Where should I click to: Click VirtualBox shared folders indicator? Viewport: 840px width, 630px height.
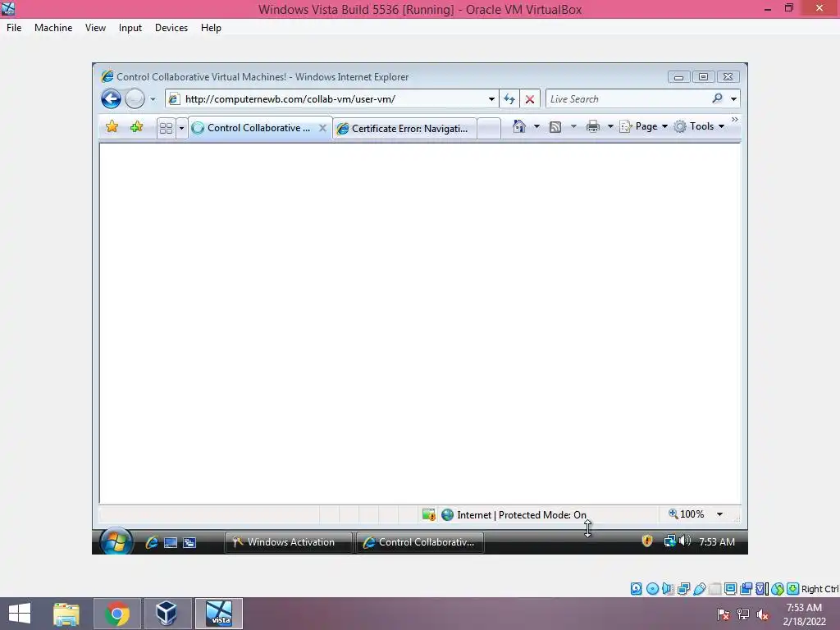tap(715, 589)
